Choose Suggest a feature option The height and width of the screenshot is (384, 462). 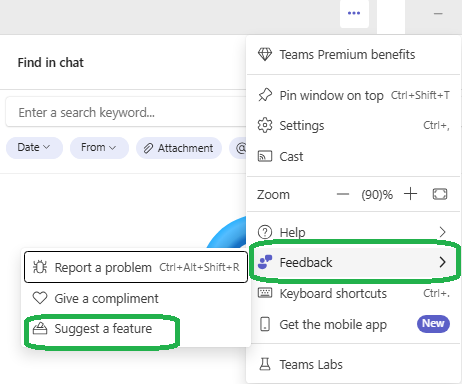click(x=136, y=329)
